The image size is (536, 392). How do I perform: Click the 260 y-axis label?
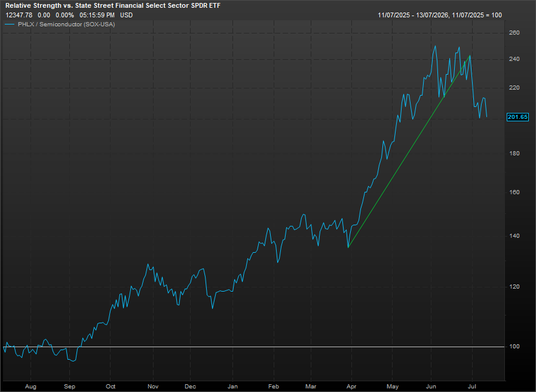click(514, 33)
